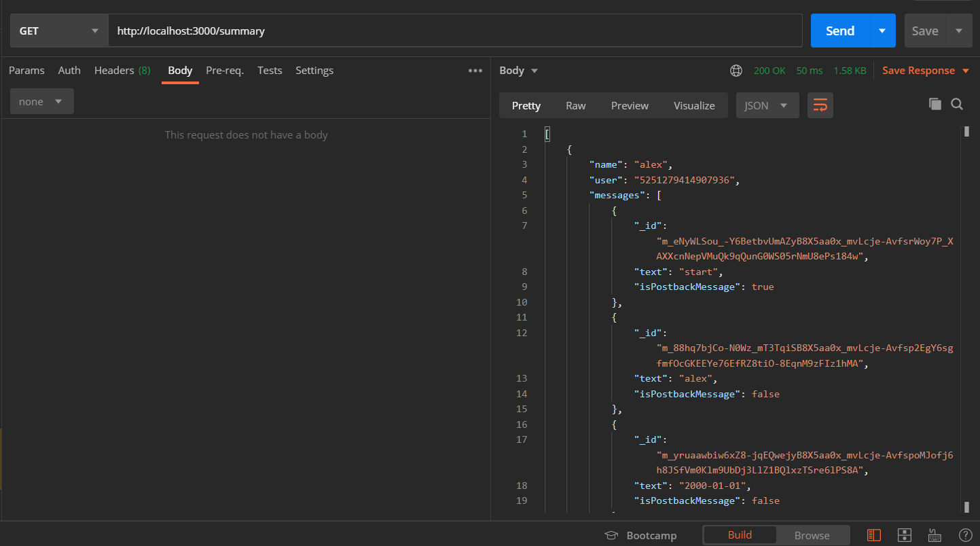Viewport: 980px width, 546px height.
Task: Switch to the Params tab
Action: pos(26,71)
